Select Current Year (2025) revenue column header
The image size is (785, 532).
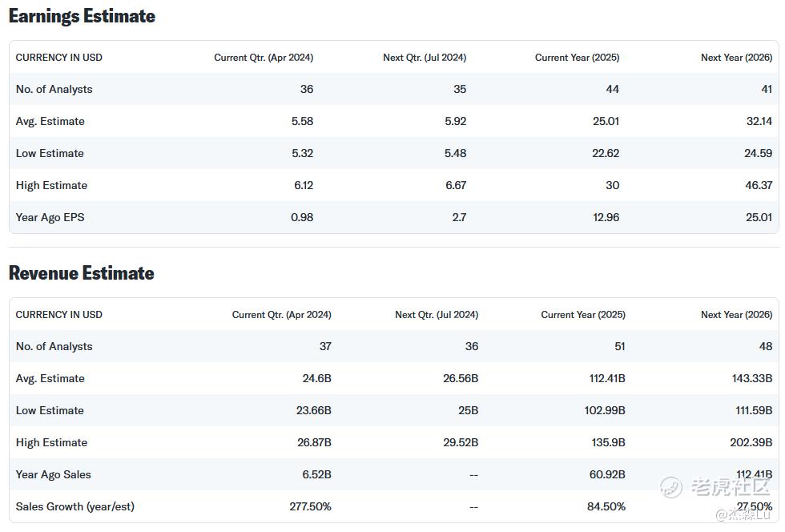click(583, 315)
